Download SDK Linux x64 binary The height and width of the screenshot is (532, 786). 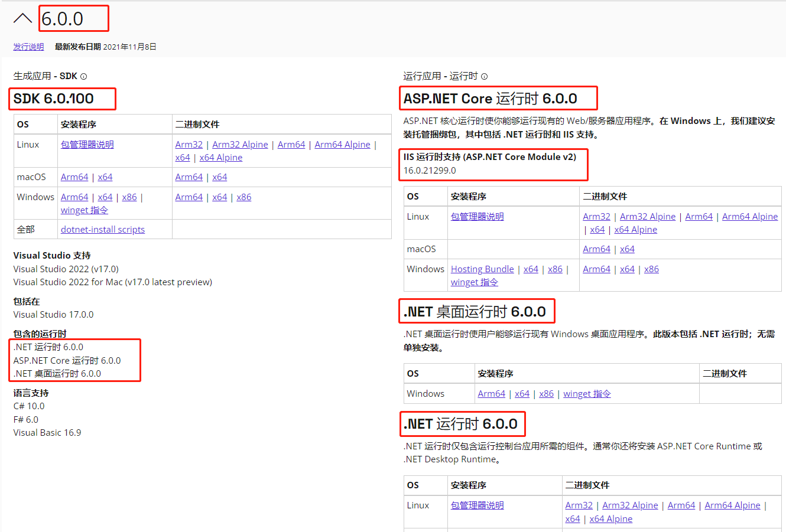click(x=183, y=158)
